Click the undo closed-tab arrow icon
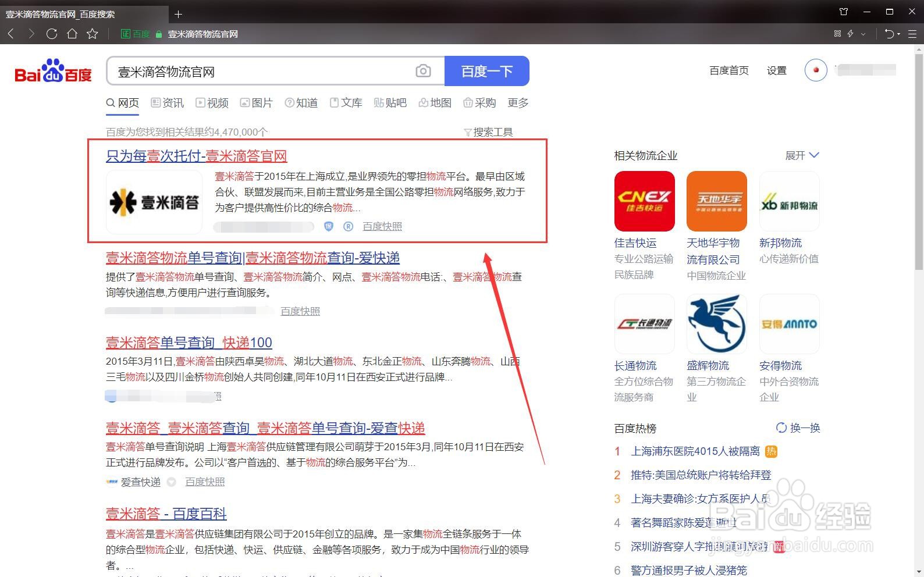This screenshot has height=577, width=924. click(x=889, y=34)
